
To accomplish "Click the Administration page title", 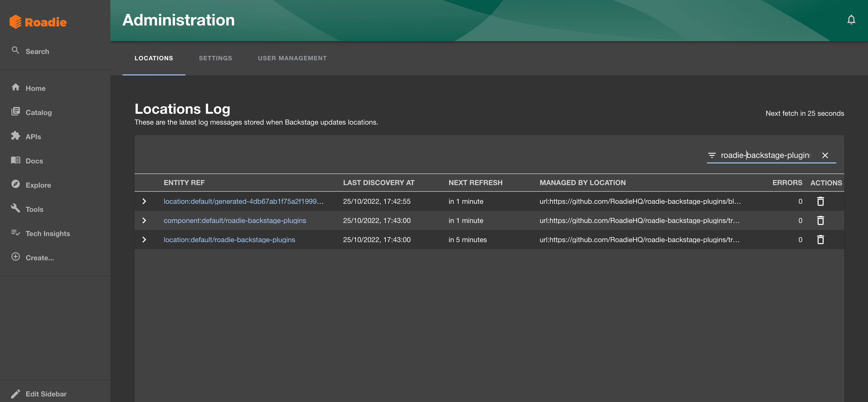I will point(179,20).
